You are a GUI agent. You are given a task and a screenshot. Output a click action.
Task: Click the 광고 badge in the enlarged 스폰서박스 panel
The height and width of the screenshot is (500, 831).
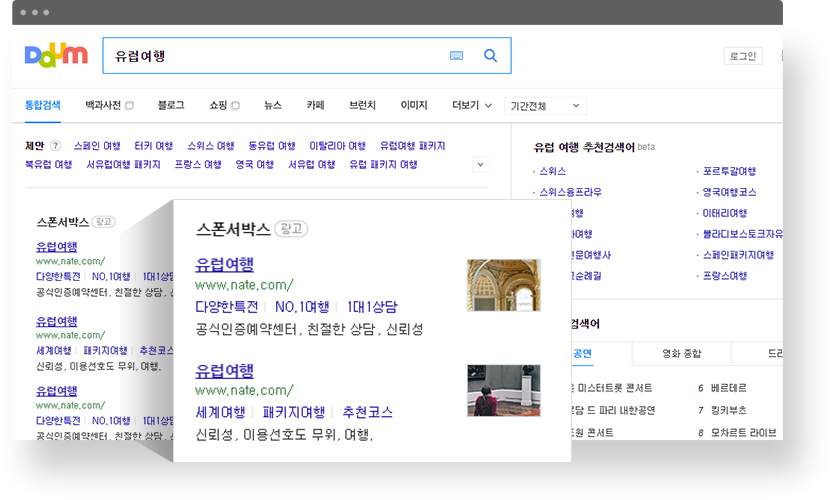(x=291, y=229)
